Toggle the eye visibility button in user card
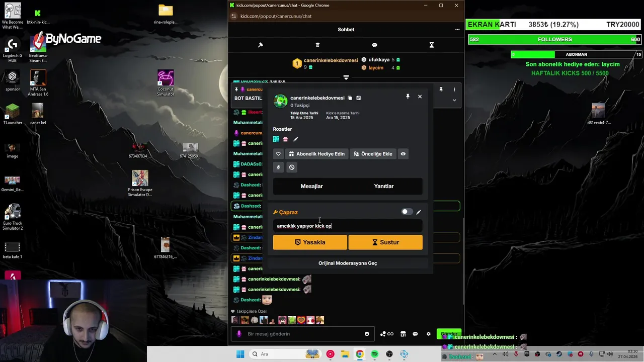Image resolution: width=644 pixels, height=362 pixels. [403, 154]
